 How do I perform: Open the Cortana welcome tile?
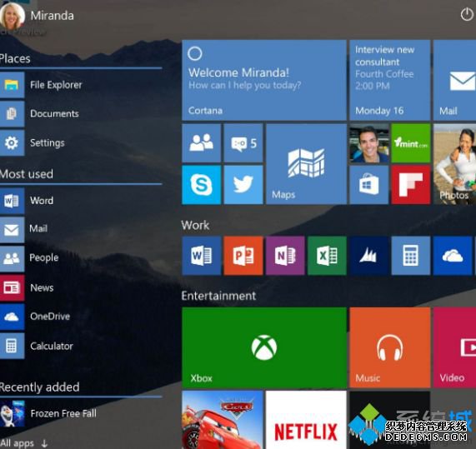click(x=264, y=80)
